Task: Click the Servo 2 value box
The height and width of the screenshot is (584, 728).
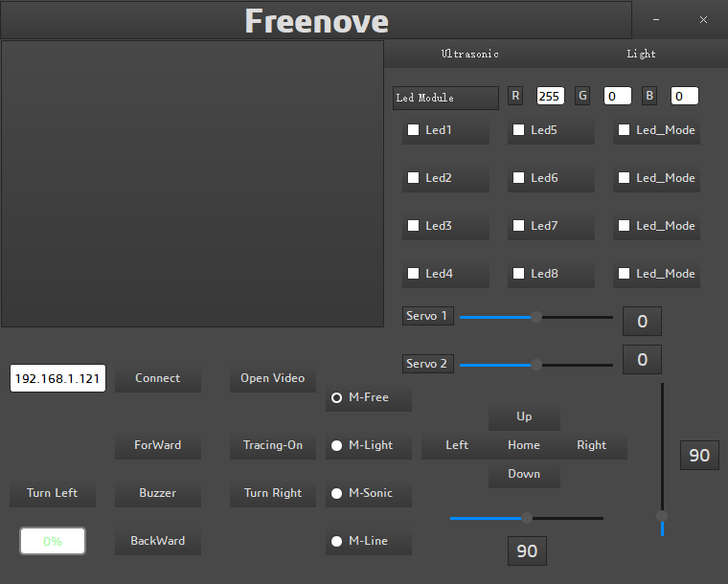Action: click(642, 359)
